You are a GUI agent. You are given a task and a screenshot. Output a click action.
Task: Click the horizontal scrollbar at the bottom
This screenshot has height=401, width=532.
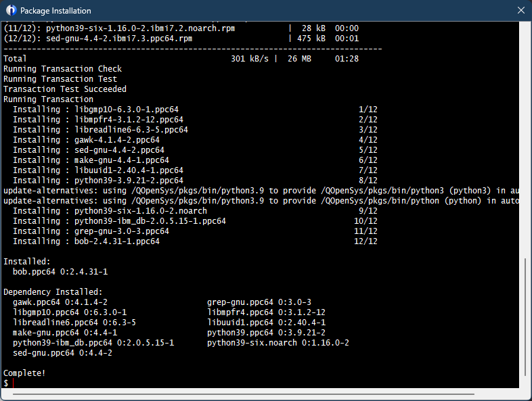pos(264,392)
